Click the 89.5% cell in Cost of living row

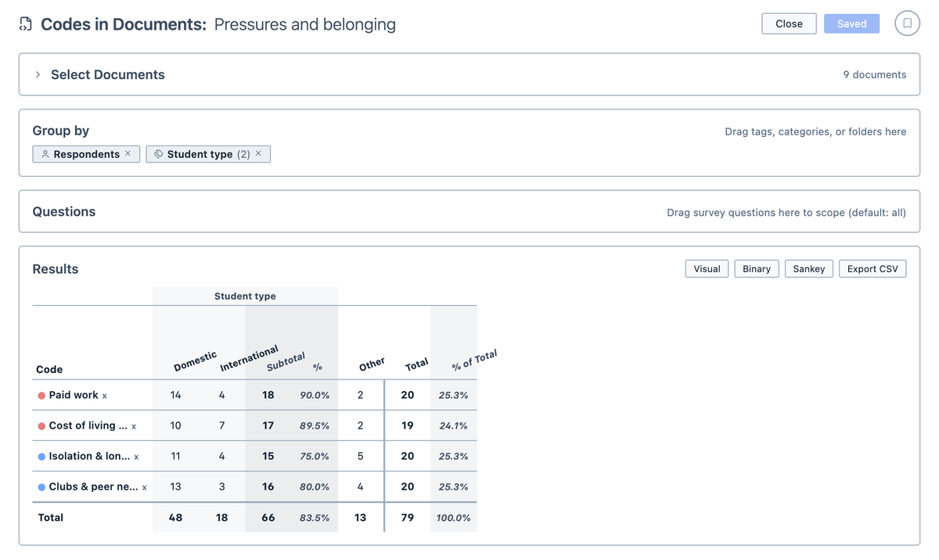point(315,425)
